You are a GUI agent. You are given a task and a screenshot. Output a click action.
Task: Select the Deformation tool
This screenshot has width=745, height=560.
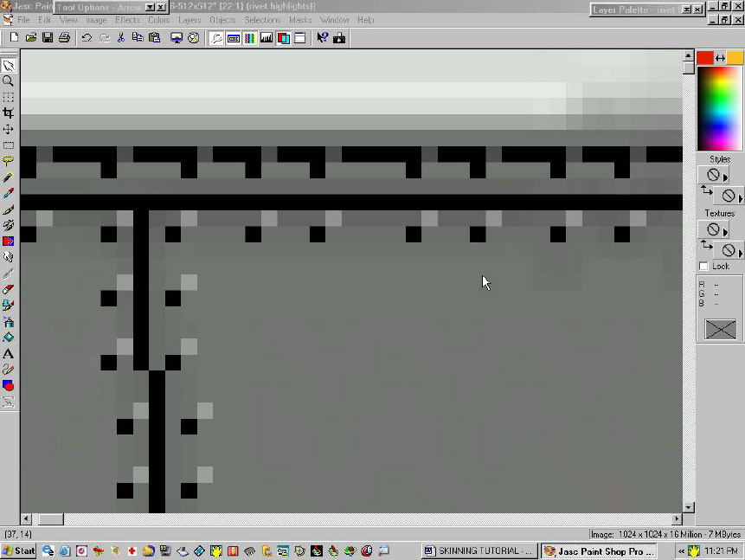coord(9,98)
